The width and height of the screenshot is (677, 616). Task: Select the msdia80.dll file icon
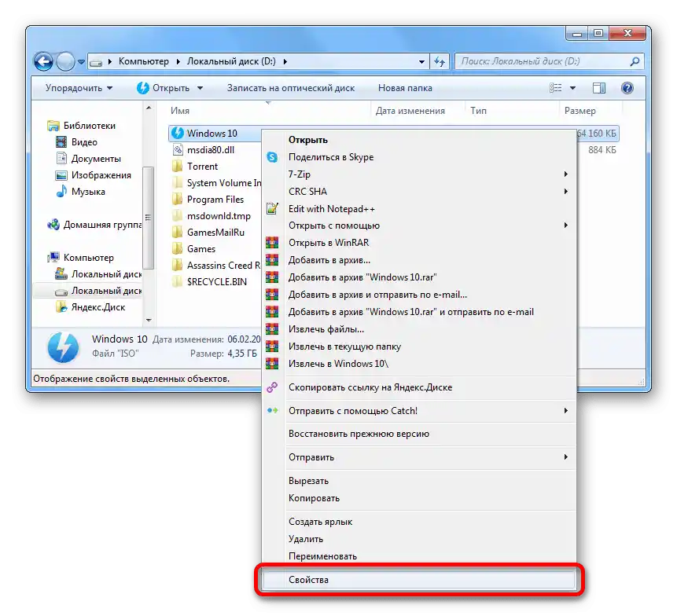[x=178, y=150]
